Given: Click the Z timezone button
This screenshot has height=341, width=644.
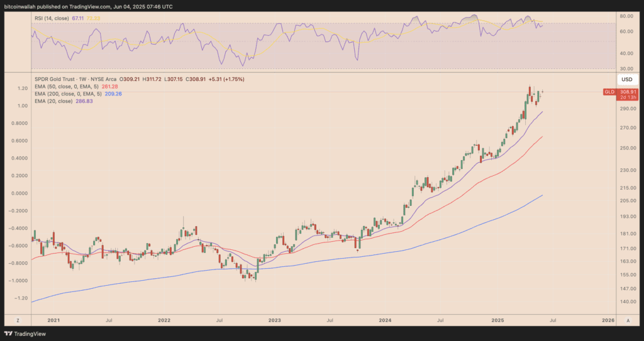Looking at the screenshot, I should [18, 320].
